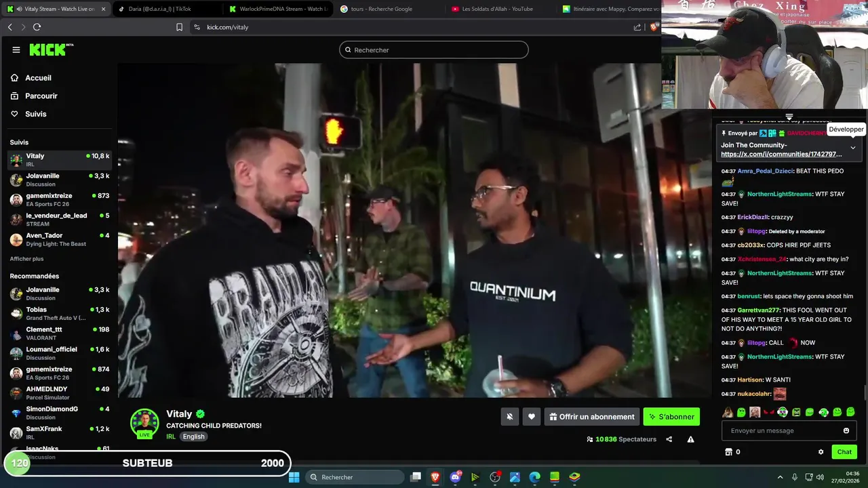The height and width of the screenshot is (488, 868).
Task: Open Clement_ttt recommended channel
Action: (x=60, y=333)
